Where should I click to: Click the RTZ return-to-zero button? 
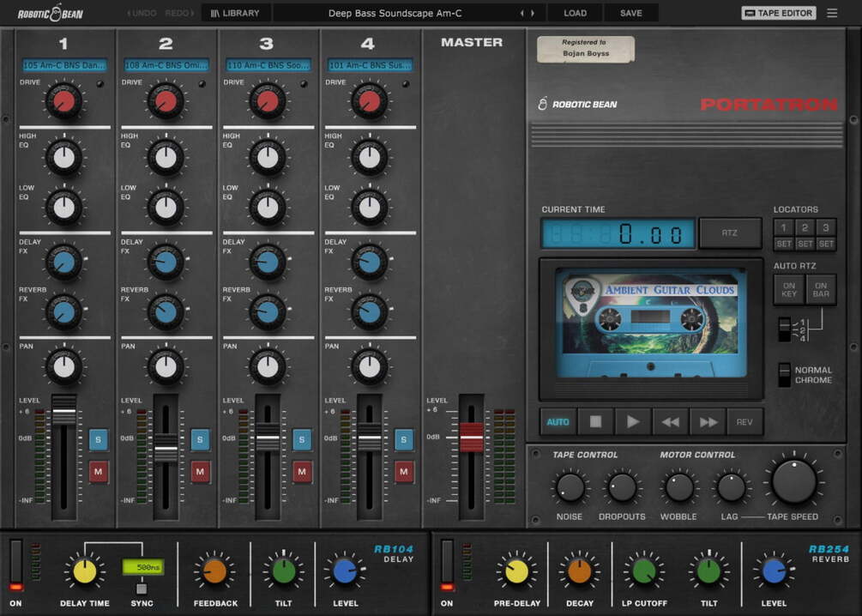[730, 233]
